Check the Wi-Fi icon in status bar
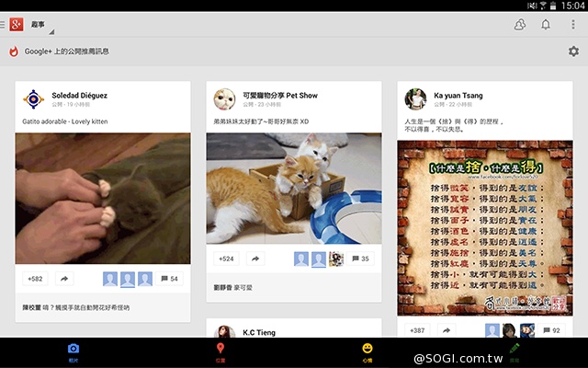Screen dimensions: 588x368 pyautogui.click(x=543, y=6)
